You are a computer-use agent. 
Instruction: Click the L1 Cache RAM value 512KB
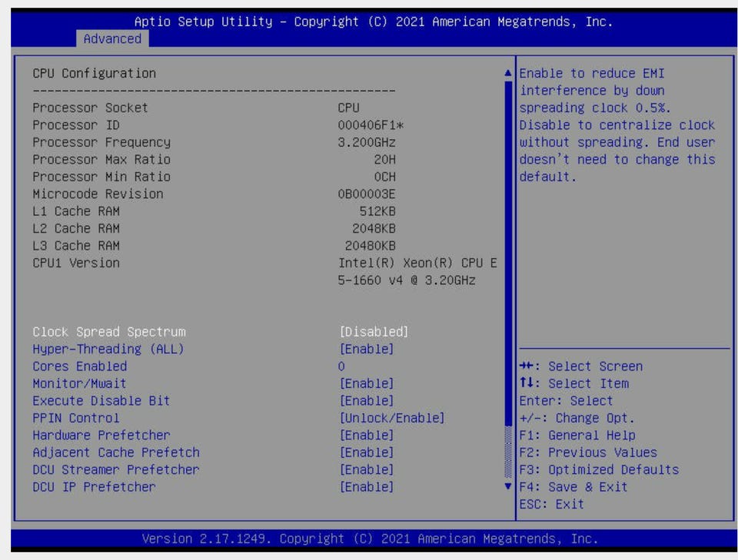pos(377,211)
